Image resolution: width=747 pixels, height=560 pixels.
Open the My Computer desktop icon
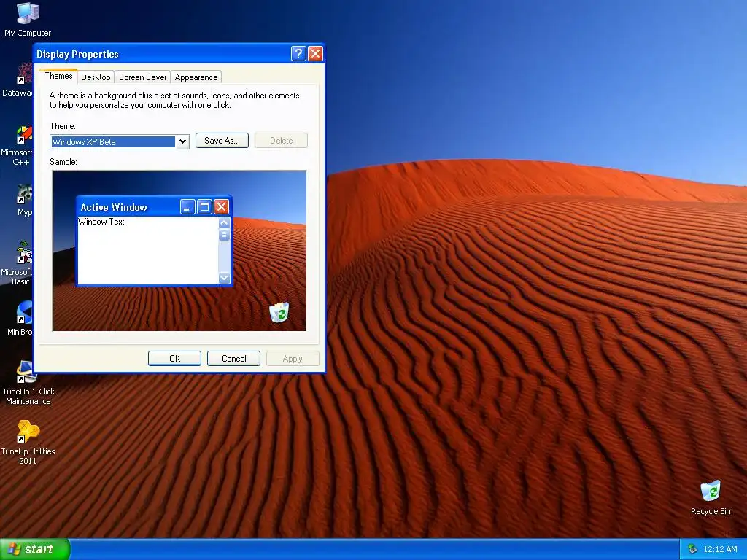[x=28, y=19]
